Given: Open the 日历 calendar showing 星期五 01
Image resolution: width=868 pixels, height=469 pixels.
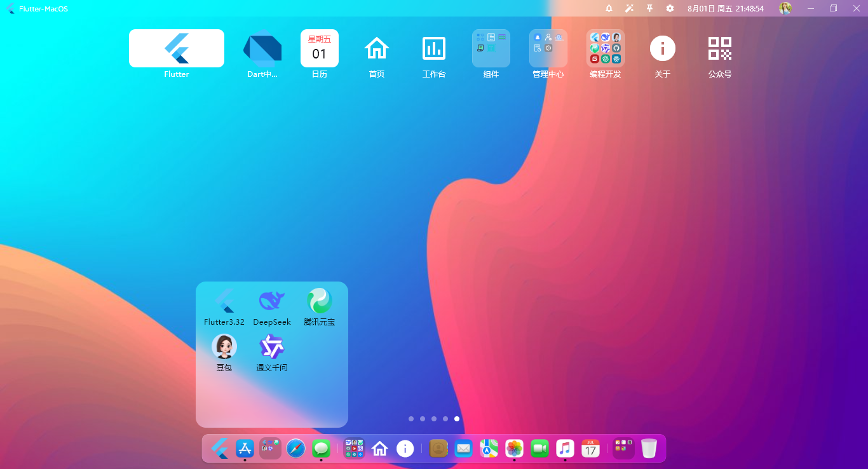Looking at the screenshot, I should 320,48.
